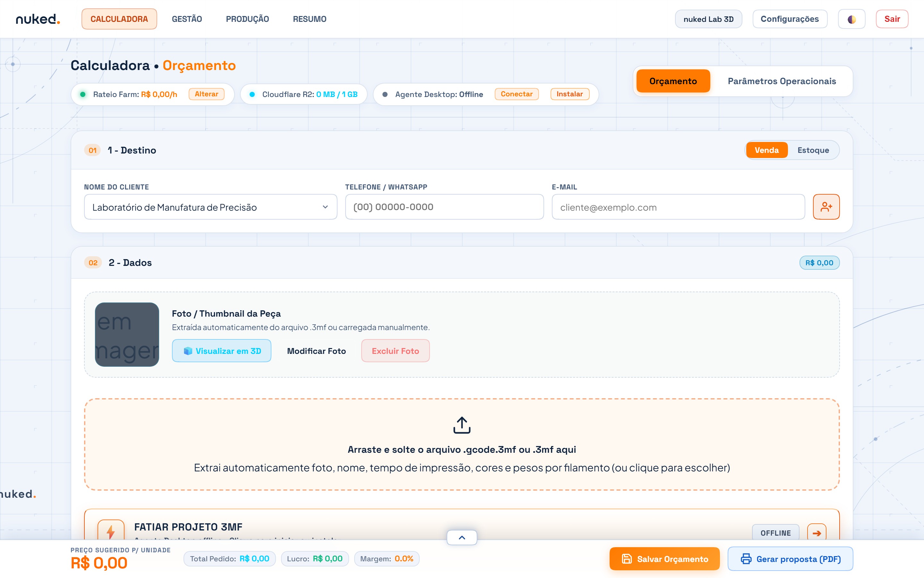This screenshot has height=578, width=924.
Task: Focus the Telefone / WhatsApp field
Action: (444, 207)
